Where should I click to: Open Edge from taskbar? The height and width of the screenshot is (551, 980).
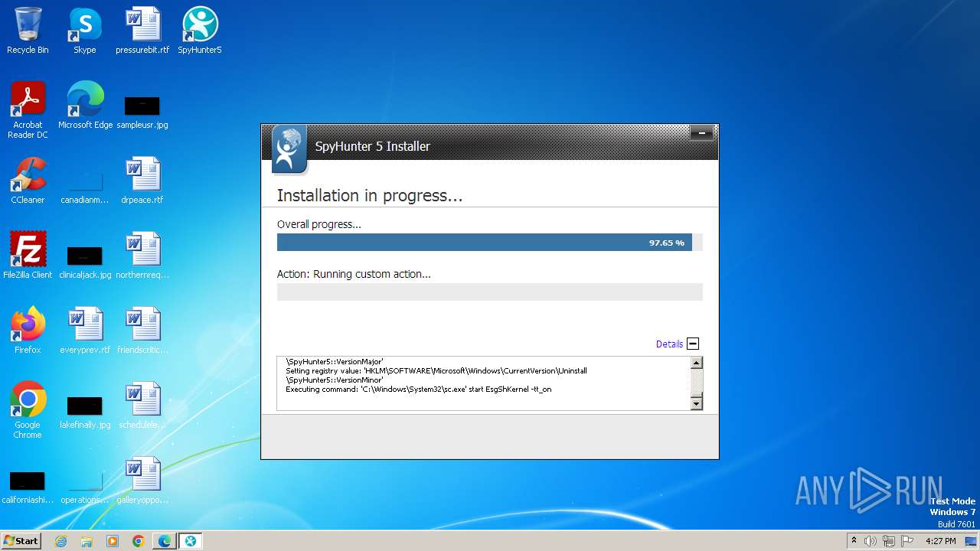click(165, 541)
